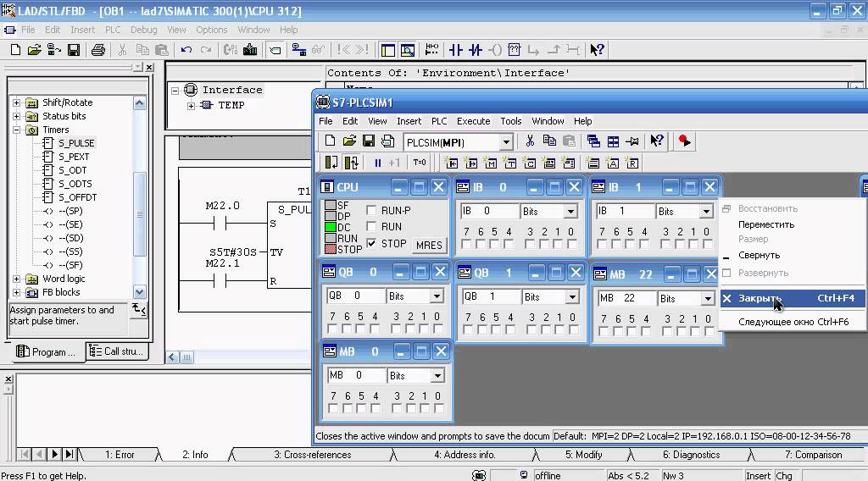868x481 pixels.
Task: Open the Bits format dropdown for IB 1
Action: pyautogui.click(x=706, y=211)
